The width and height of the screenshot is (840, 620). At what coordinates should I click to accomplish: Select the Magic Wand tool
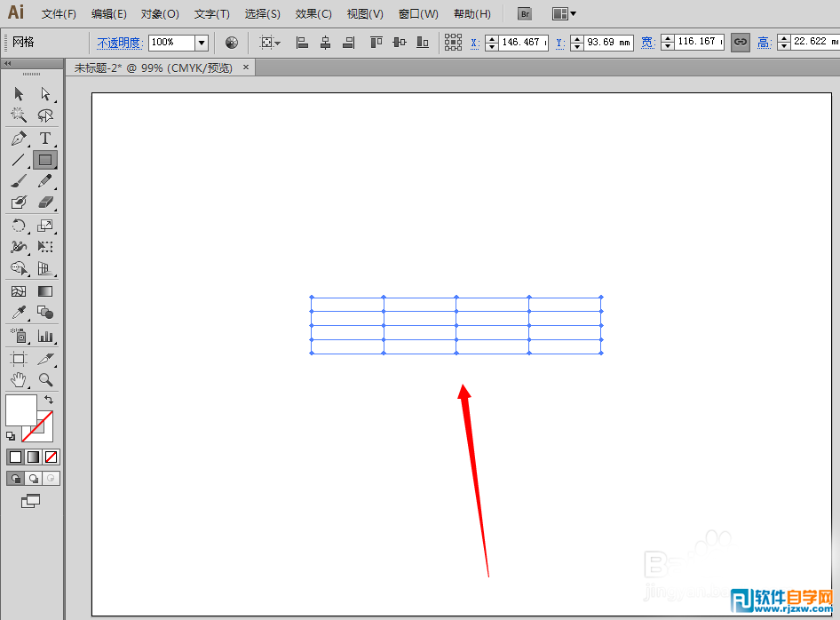click(x=19, y=115)
